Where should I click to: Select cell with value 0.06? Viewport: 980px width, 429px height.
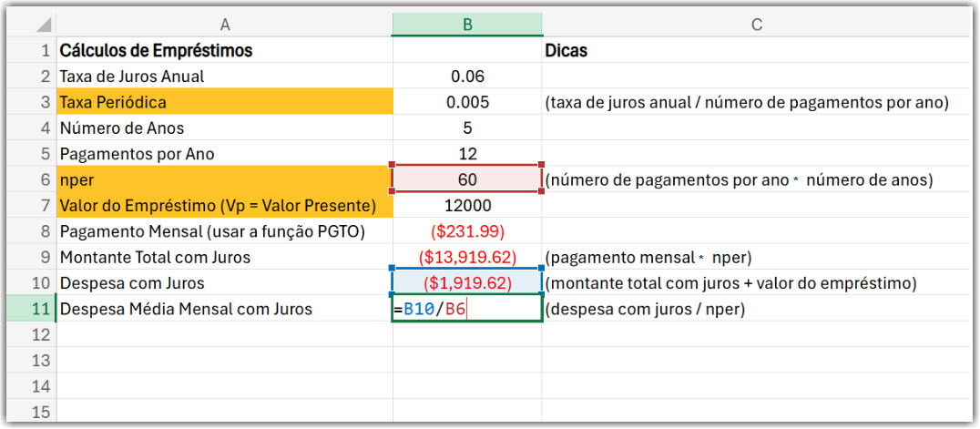[467, 77]
